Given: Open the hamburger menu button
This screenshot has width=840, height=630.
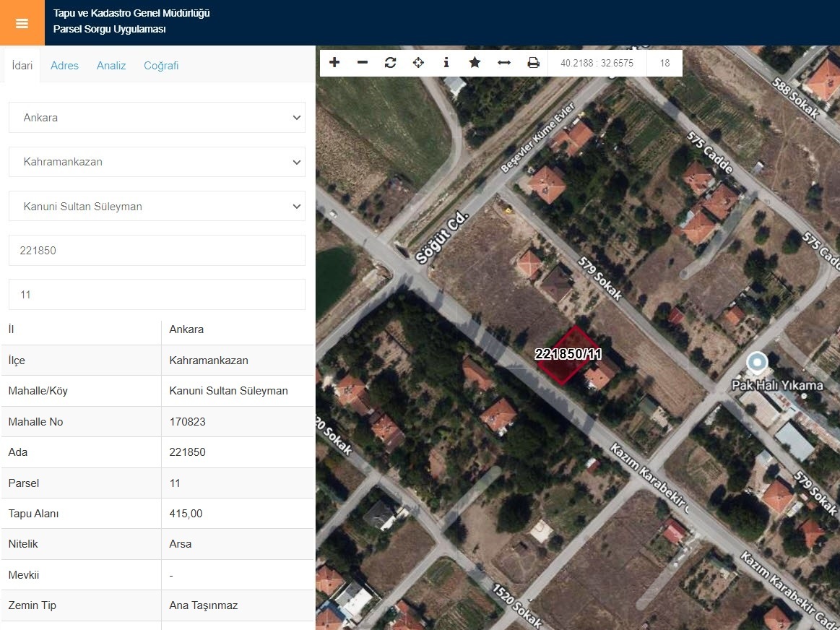Looking at the screenshot, I should (x=22, y=23).
